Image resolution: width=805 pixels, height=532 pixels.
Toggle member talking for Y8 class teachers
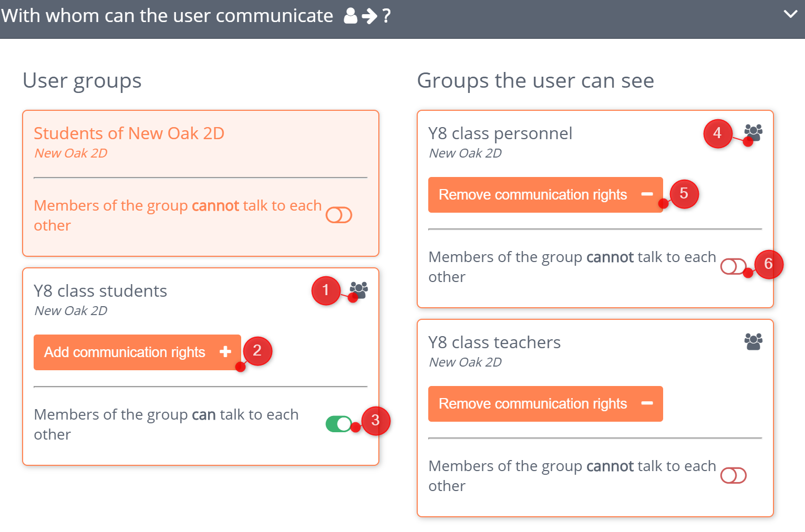tap(734, 475)
